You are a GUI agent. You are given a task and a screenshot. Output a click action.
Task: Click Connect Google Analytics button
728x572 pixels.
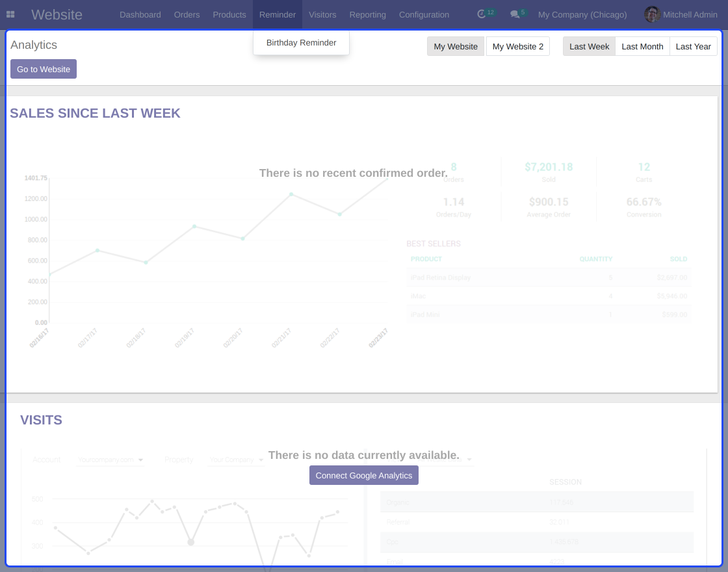pos(364,475)
